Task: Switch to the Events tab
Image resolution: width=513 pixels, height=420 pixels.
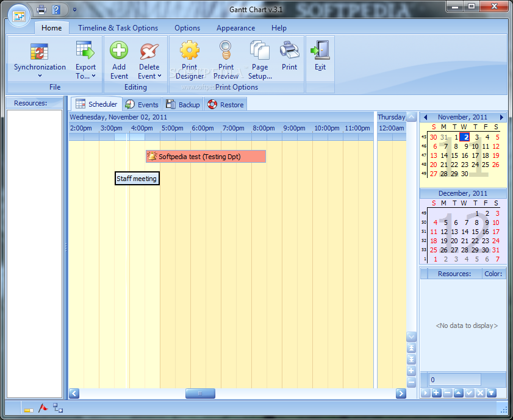Action: point(142,105)
